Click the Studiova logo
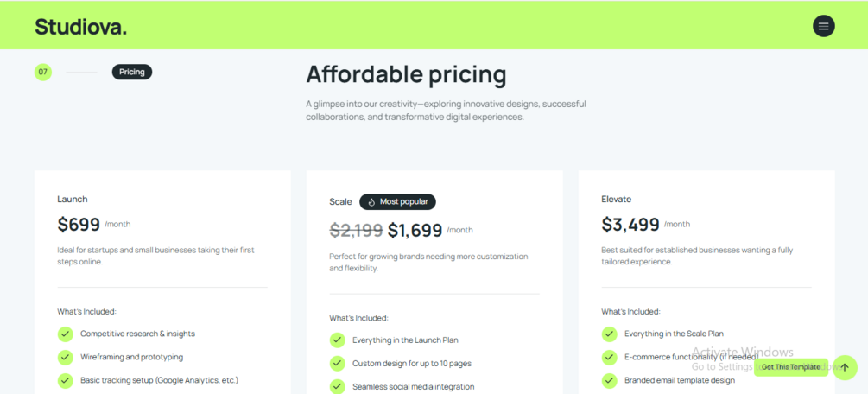Viewport: 868px width, 394px height. tap(80, 27)
